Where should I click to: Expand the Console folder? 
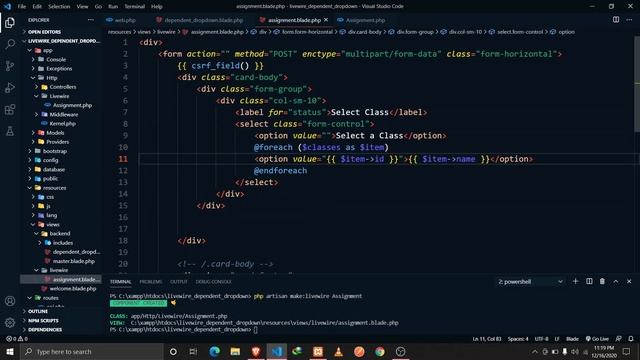(x=61, y=60)
